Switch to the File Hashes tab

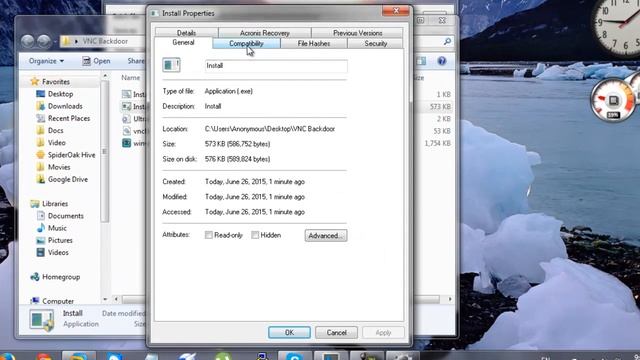(313, 43)
